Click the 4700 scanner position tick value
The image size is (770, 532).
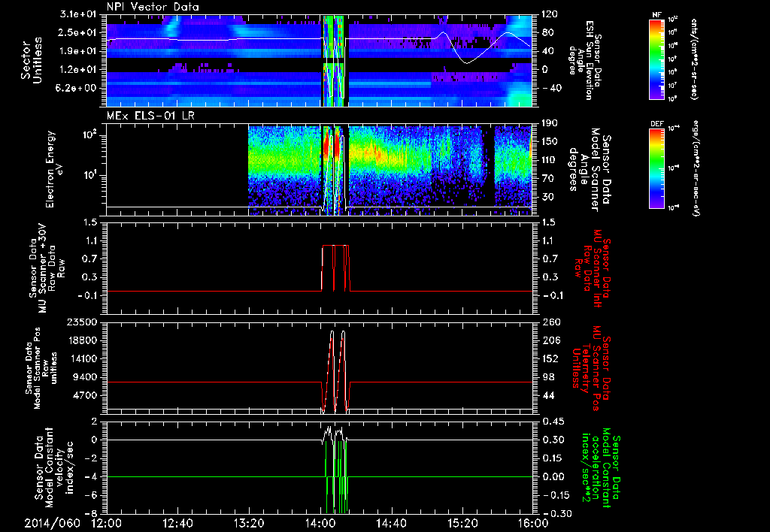[x=84, y=395]
